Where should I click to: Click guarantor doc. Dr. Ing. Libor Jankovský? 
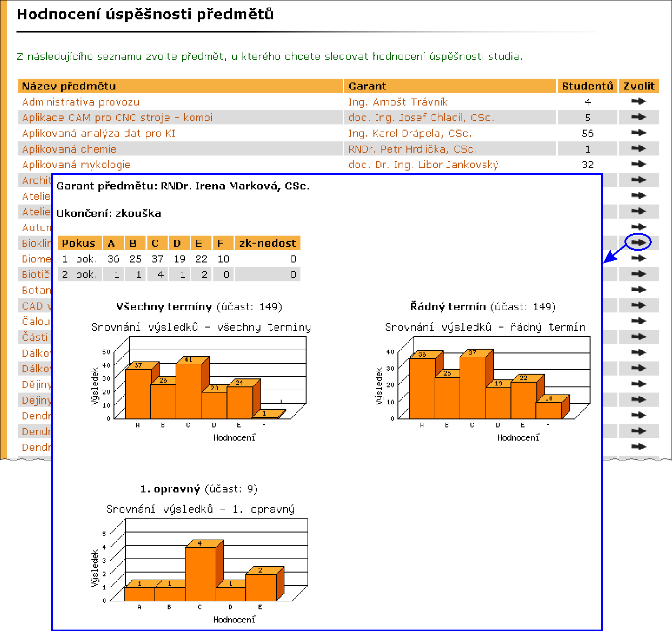click(423, 165)
